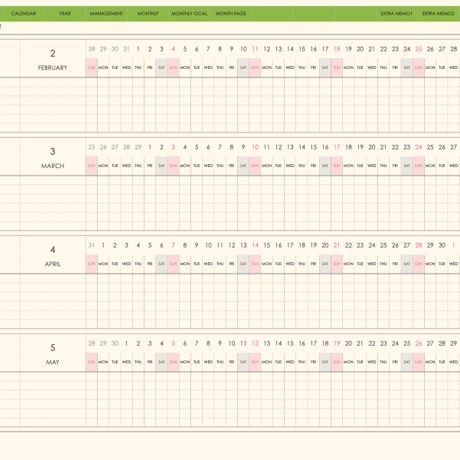Select date 21 in the February row
Screen dimensions: 460x460
pyautogui.click(x=372, y=49)
